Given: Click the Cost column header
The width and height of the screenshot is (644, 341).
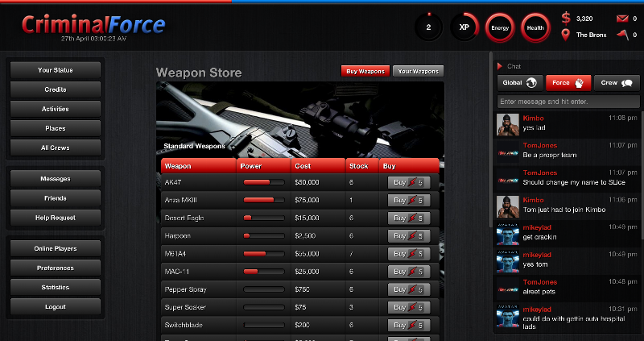Looking at the screenshot, I should 318,166.
